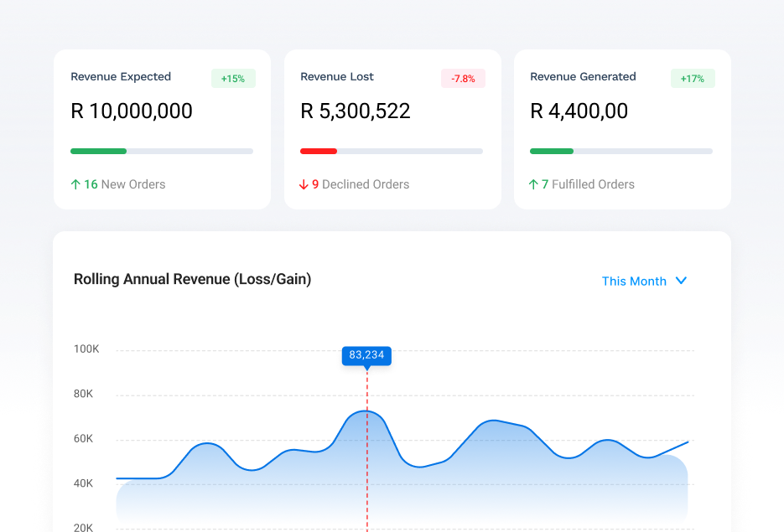Click the green up arrow beside New Orders

point(75,184)
